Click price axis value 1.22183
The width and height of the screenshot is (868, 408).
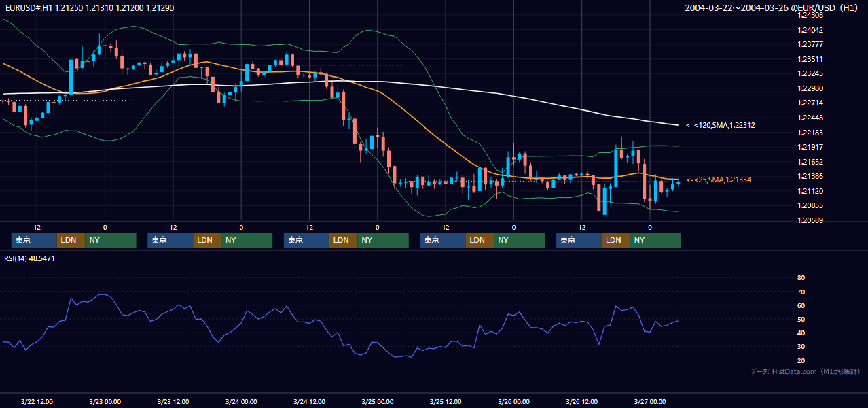click(x=810, y=133)
